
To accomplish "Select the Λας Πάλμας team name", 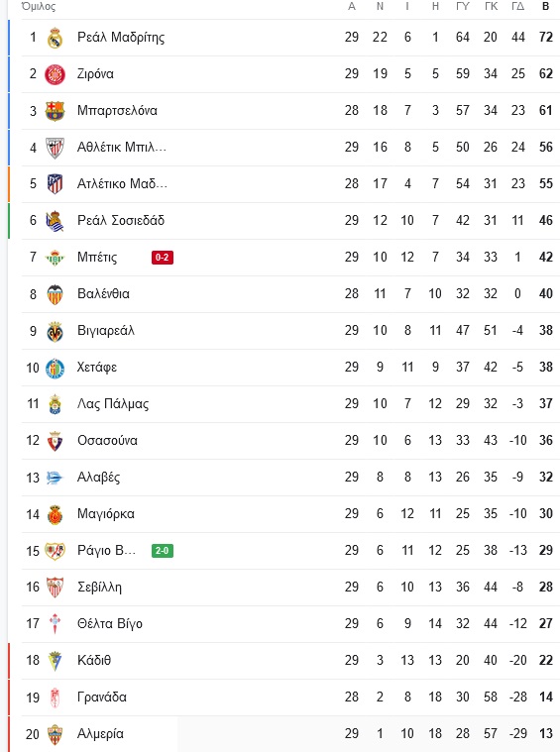I will point(113,404).
